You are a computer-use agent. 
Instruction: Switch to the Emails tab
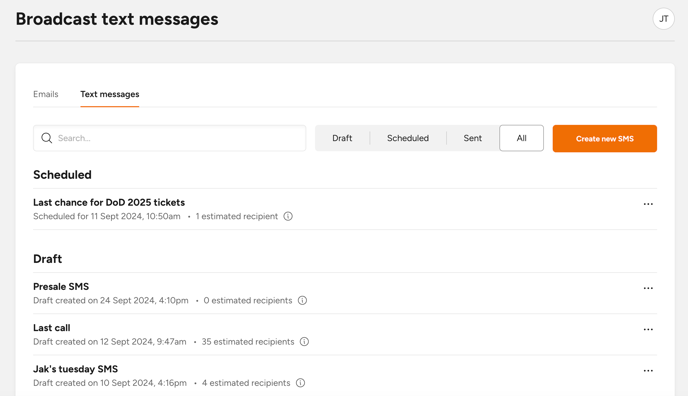[x=46, y=94]
